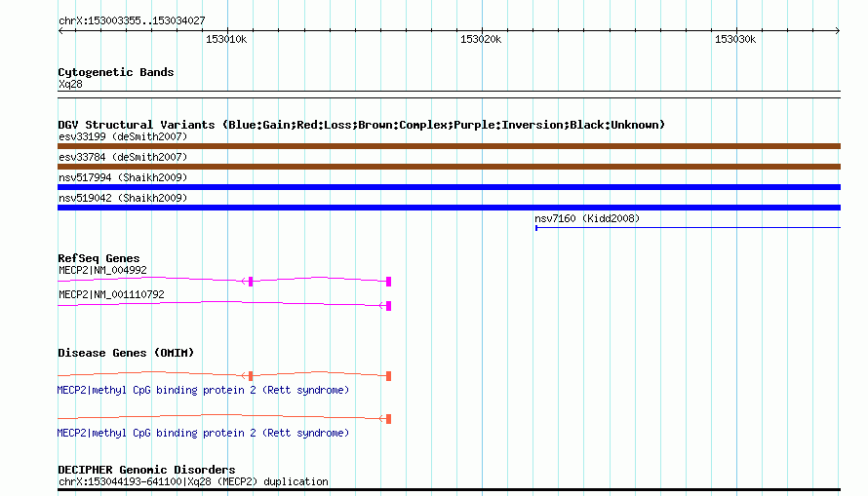
Task: Click the 153010k ruler tick label
Action: click(x=226, y=39)
